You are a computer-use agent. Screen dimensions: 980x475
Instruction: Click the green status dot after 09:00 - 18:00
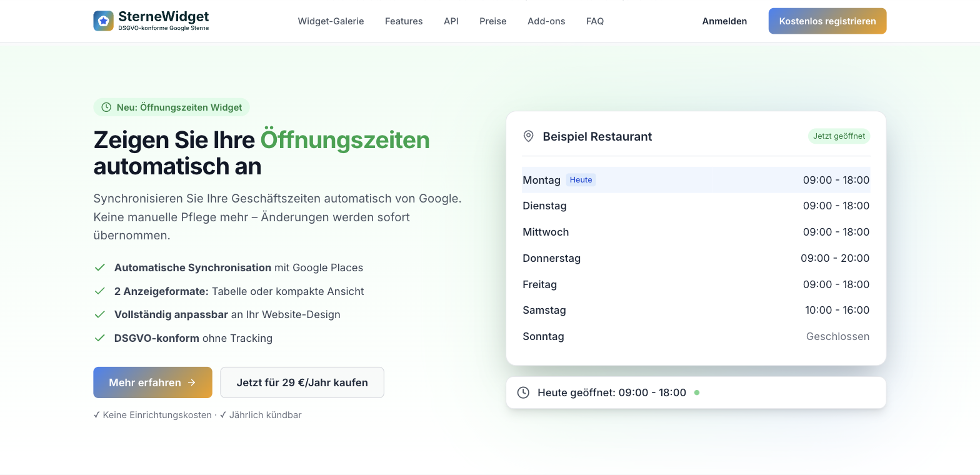697,392
